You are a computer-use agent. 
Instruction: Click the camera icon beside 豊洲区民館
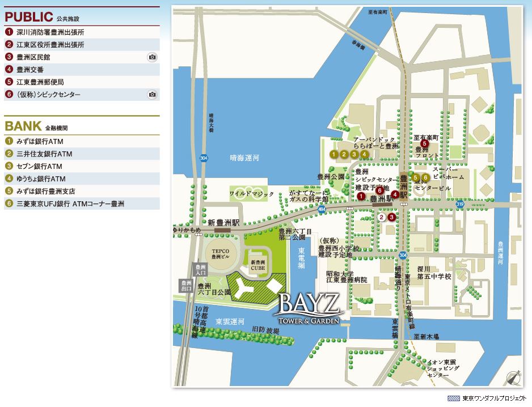point(152,57)
